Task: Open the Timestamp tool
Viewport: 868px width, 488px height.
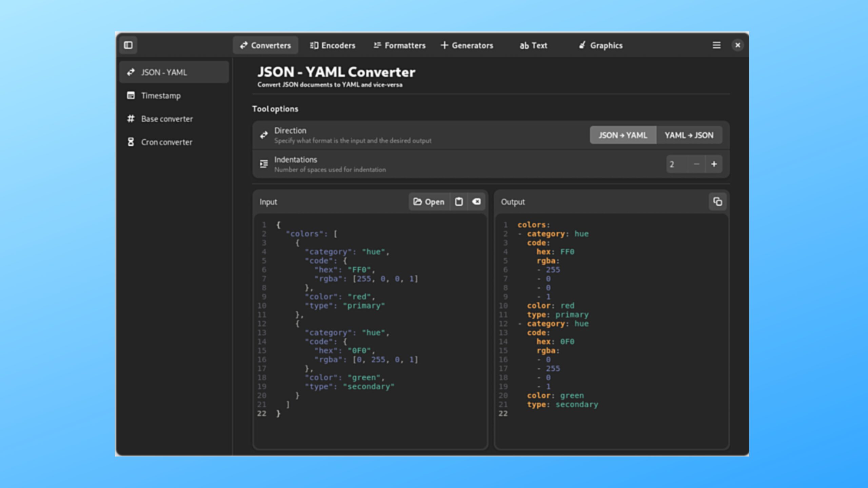Action: click(x=174, y=96)
